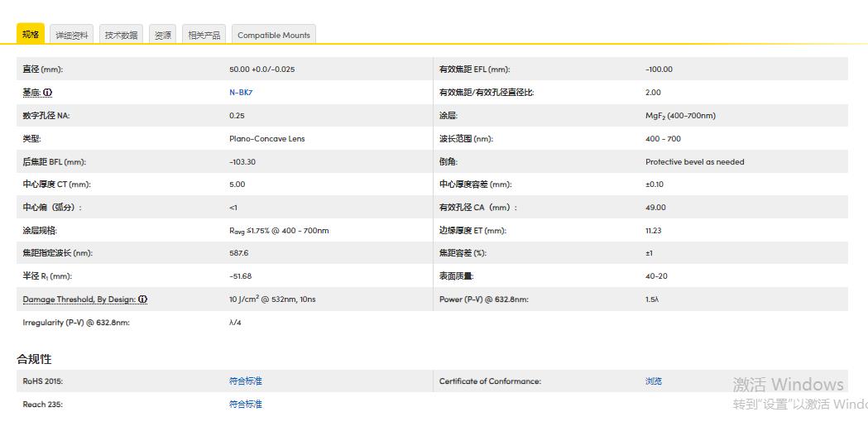Image resolution: width=868 pixels, height=431 pixels.
Task: Click the info icon next to 基底
Action: tap(48, 93)
